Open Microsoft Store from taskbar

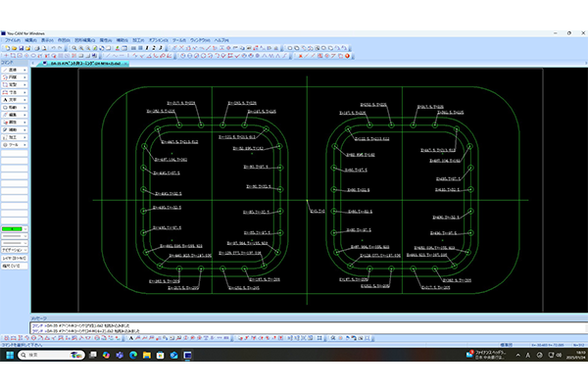click(160, 355)
